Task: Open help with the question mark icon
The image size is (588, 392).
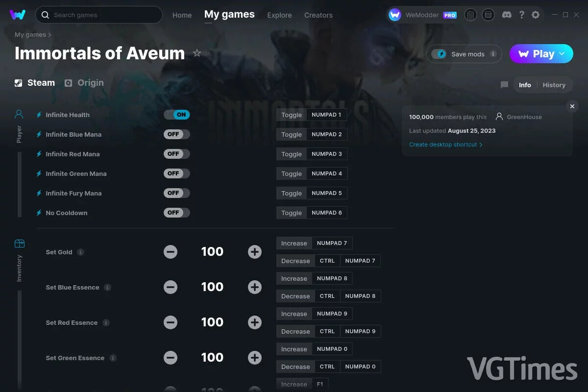Action: click(522, 15)
